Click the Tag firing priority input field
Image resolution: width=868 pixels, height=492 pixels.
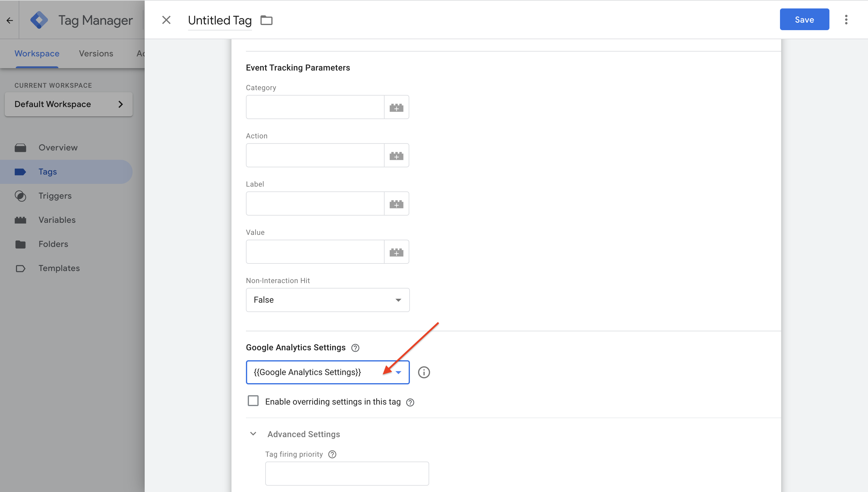click(347, 473)
